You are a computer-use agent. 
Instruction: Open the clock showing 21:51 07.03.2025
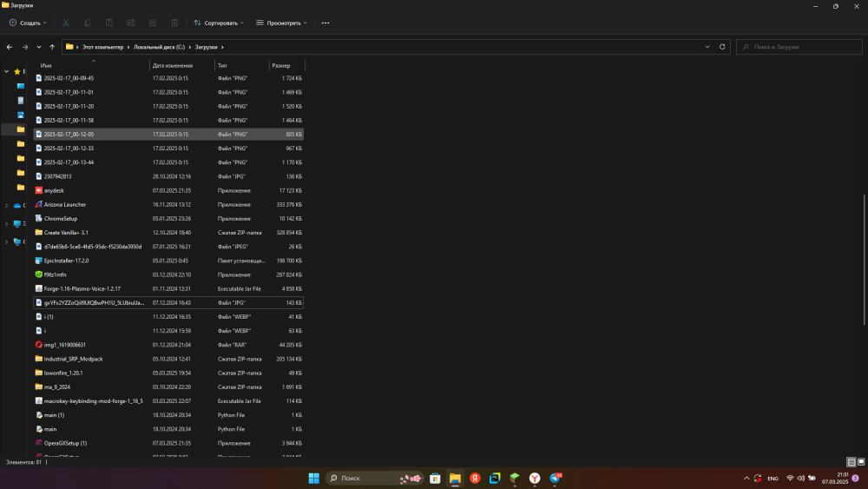(x=835, y=479)
